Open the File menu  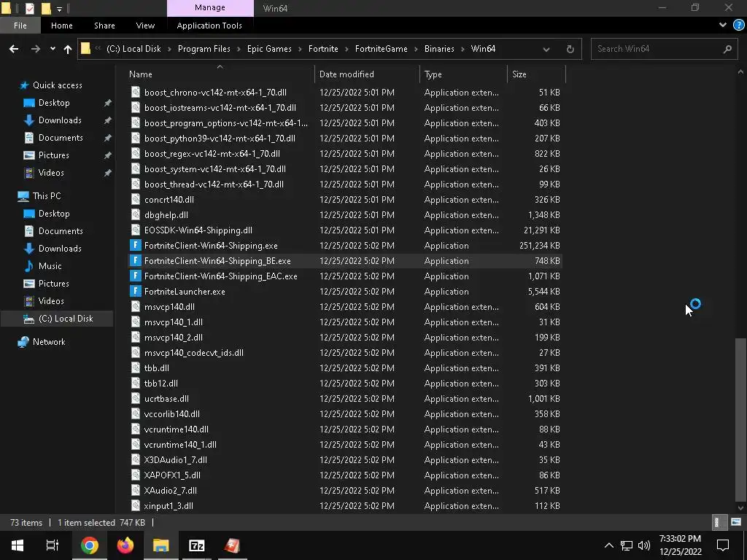click(20, 26)
